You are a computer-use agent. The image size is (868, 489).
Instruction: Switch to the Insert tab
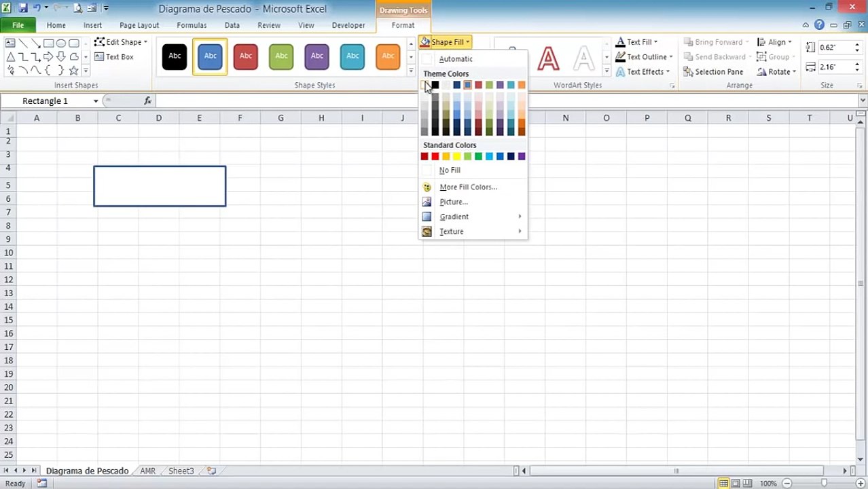pos(92,25)
